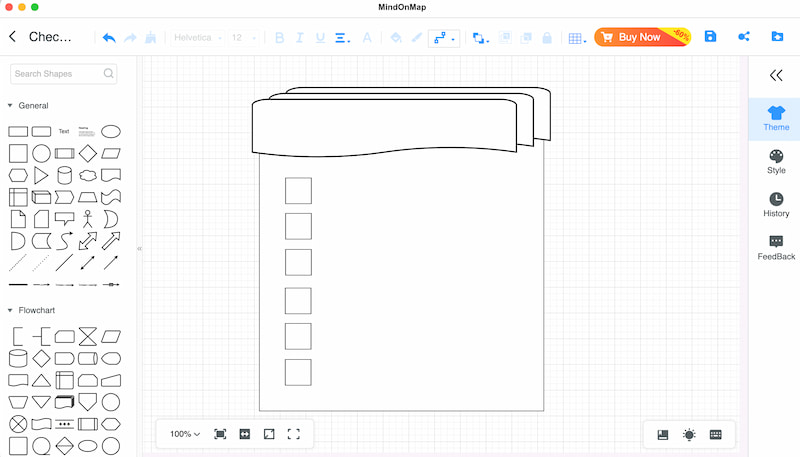Select the ellipse shape in General

pos(111,132)
